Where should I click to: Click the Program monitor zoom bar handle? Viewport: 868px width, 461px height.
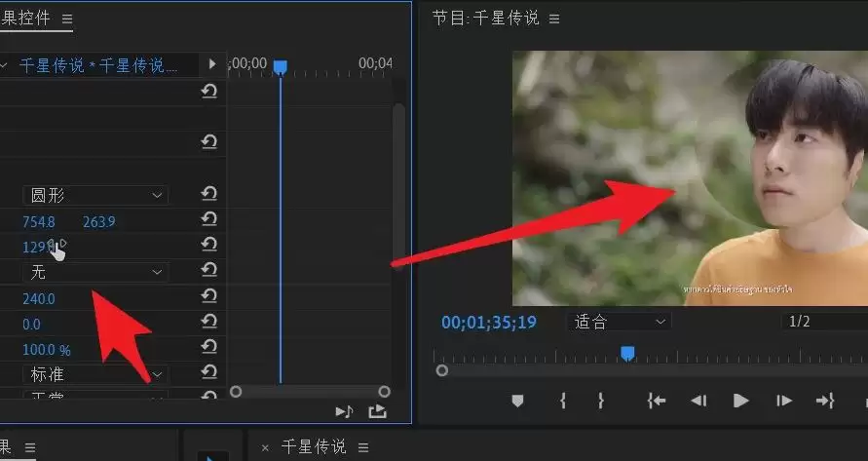(x=441, y=370)
